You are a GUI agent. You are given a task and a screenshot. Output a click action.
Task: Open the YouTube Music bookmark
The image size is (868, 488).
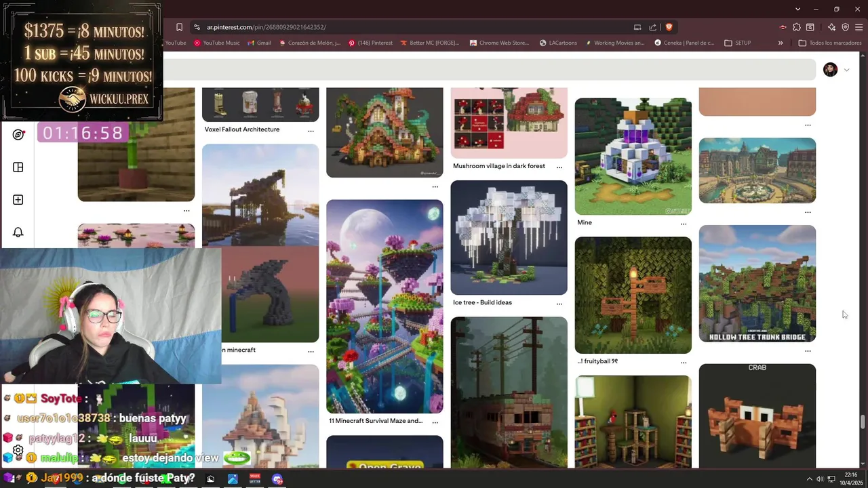[217, 43]
